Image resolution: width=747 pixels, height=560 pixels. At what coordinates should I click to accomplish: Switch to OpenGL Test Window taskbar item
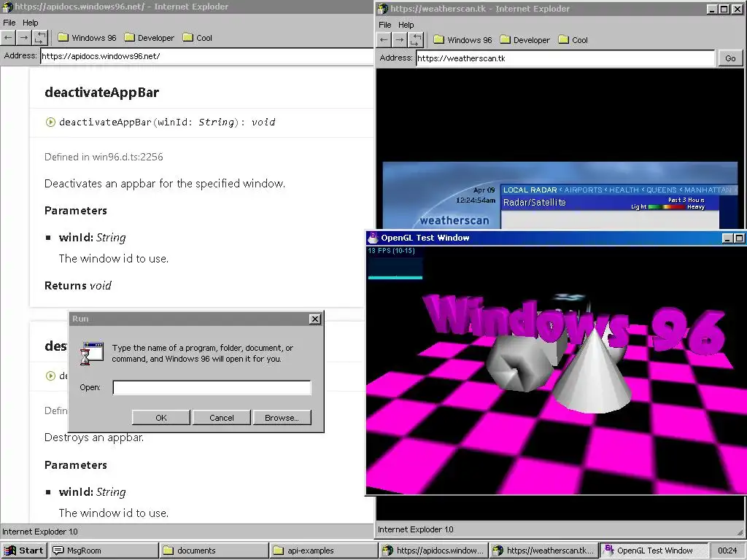pos(654,551)
